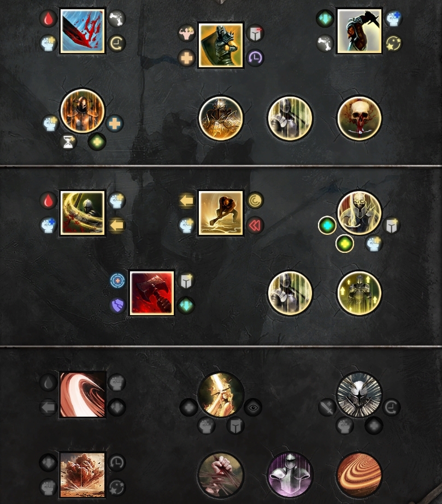Click the striped orange planet passive
The width and height of the screenshot is (442, 504).
point(360,475)
